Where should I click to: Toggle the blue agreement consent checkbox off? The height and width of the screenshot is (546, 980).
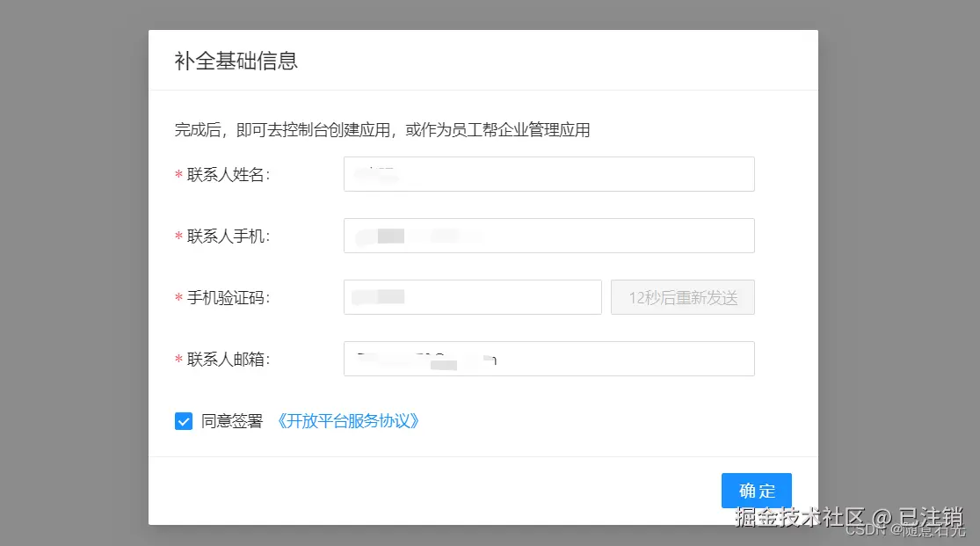click(183, 420)
